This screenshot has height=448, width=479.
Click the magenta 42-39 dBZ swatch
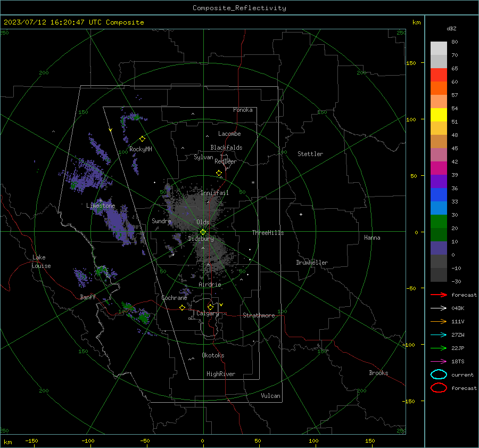tap(439, 168)
